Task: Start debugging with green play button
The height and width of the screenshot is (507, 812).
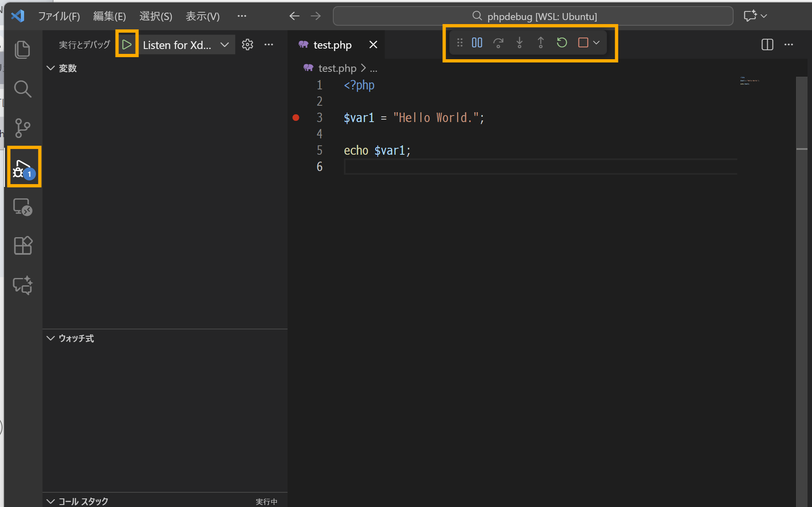Action: 127,44
